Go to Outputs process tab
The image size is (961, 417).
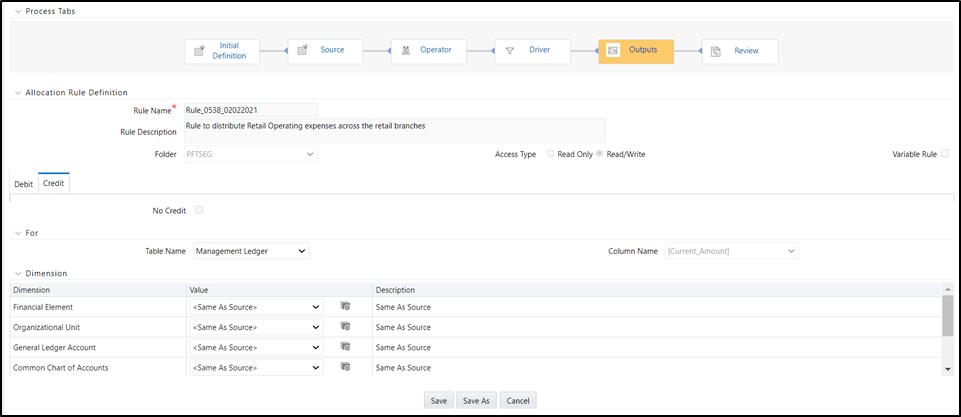(636, 51)
